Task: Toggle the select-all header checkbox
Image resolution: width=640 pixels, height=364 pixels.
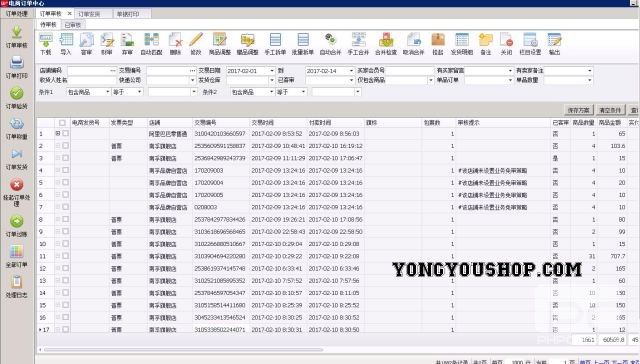Action: coord(62,123)
